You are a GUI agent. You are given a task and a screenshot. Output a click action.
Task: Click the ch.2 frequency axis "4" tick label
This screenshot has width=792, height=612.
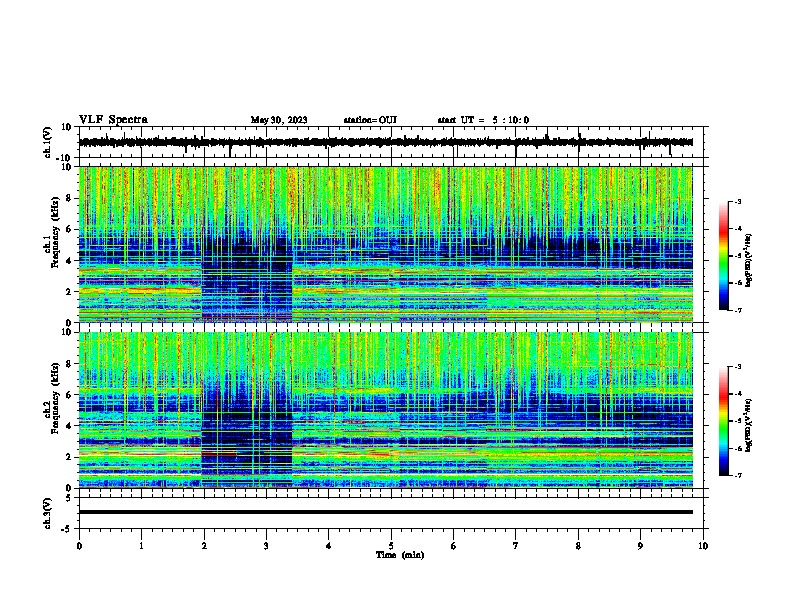pos(70,426)
